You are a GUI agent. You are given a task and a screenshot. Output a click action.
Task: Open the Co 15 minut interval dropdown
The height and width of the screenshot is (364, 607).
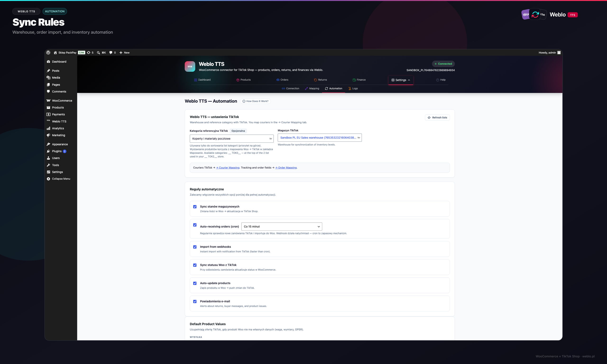tap(282, 227)
